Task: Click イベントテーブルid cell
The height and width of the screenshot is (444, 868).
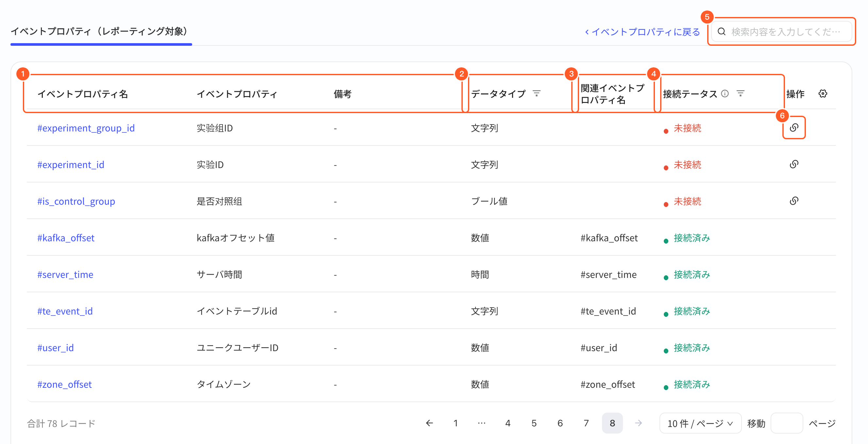Action: coord(237,311)
